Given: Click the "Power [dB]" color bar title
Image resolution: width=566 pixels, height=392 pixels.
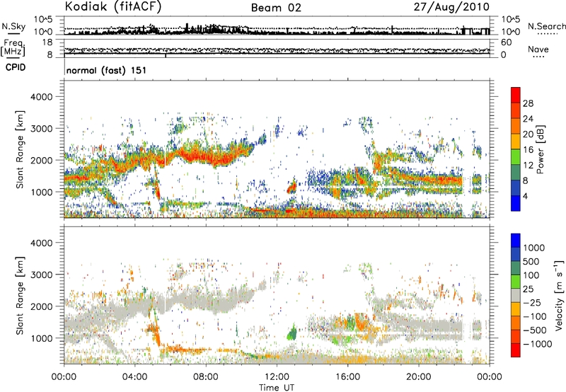Looking at the screenshot, I should [x=541, y=149].
